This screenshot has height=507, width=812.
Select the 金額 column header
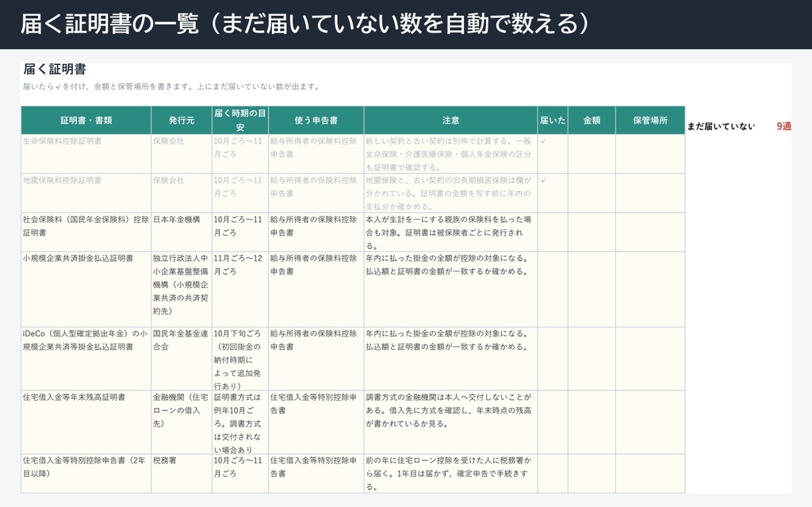592,121
